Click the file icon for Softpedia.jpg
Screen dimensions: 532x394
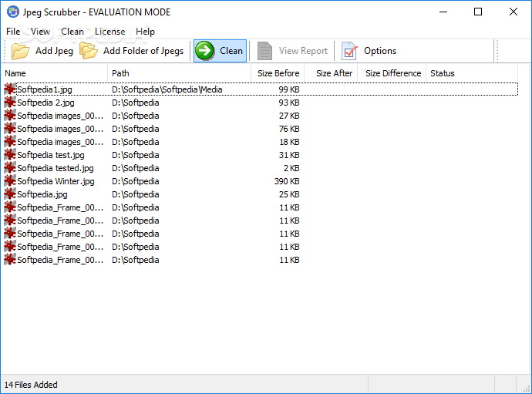coord(10,194)
